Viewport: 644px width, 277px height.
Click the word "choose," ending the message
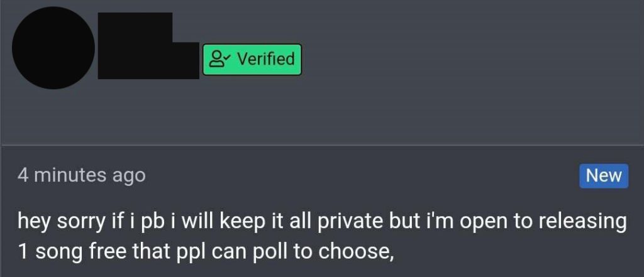pyautogui.click(x=356, y=252)
